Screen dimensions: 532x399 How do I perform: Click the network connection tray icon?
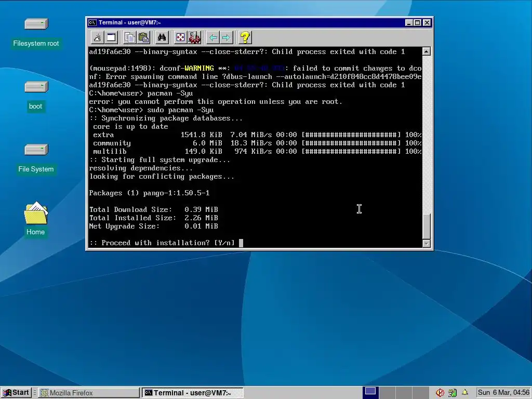click(x=453, y=393)
